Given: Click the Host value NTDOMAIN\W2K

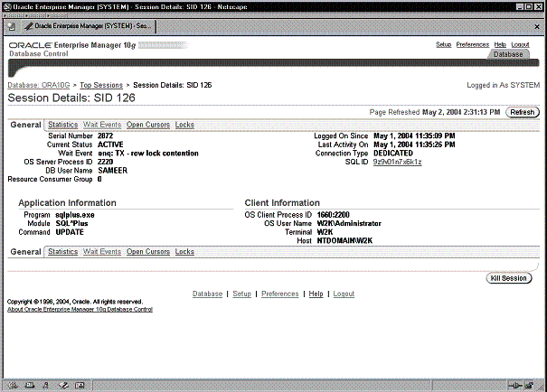Looking at the screenshot, I should click(344, 241).
